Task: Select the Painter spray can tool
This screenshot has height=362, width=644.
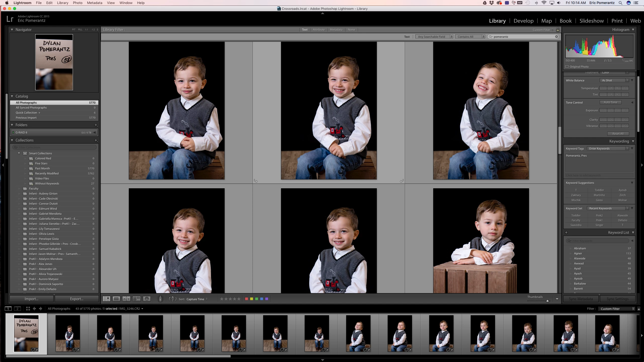Action: pos(160,299)
